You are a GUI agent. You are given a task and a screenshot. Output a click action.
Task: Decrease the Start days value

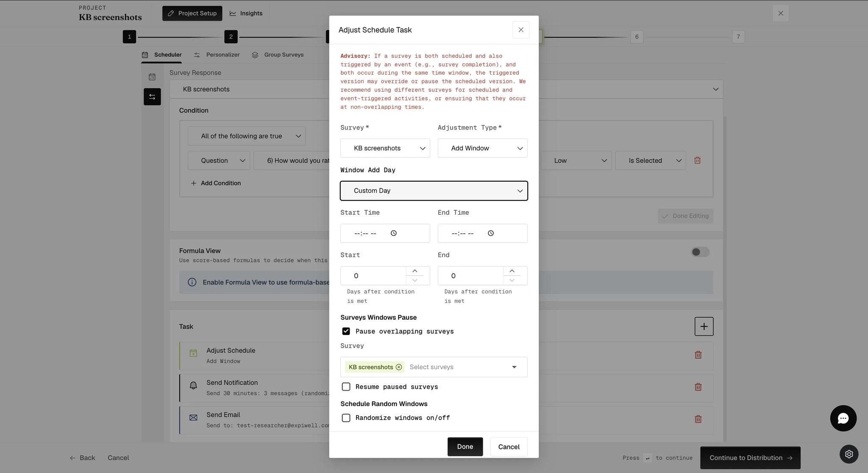[x=415, y=280]
